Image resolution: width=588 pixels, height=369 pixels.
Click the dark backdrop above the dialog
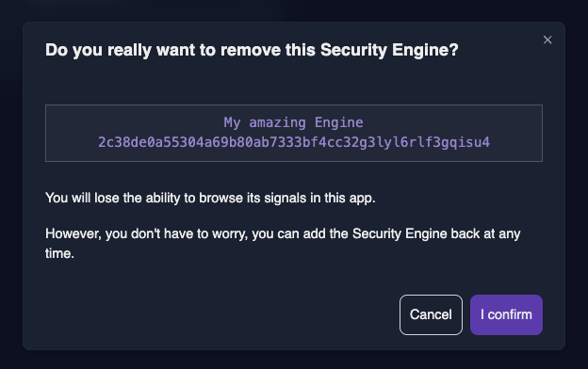pos(294,10)
